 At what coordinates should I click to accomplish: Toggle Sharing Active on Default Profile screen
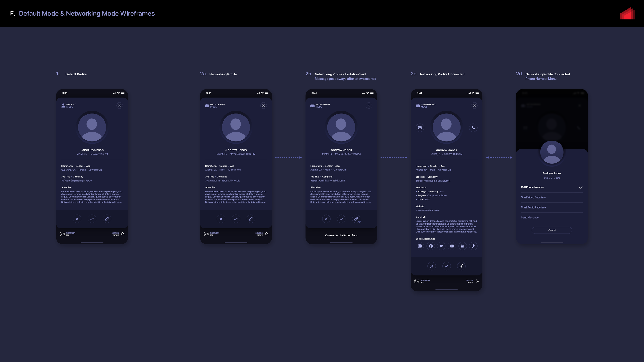(118, 234)
